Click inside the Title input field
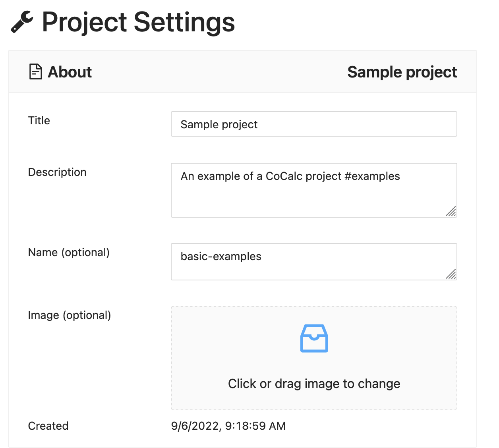The image size is (499, 448). (x=314, y=124)
